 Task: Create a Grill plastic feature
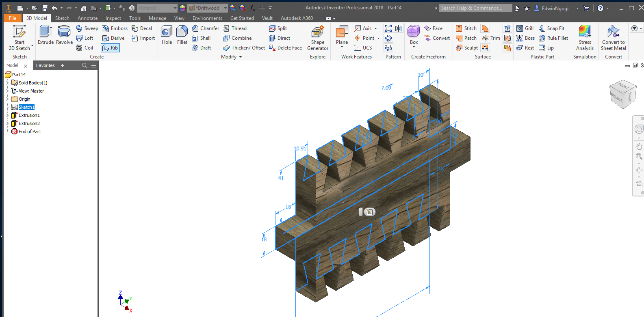point(525,28)
